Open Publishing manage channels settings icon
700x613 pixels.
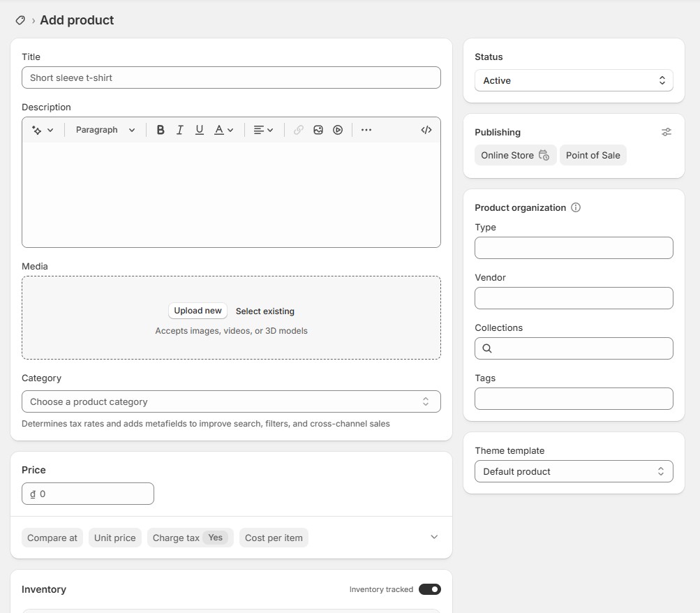666,132
